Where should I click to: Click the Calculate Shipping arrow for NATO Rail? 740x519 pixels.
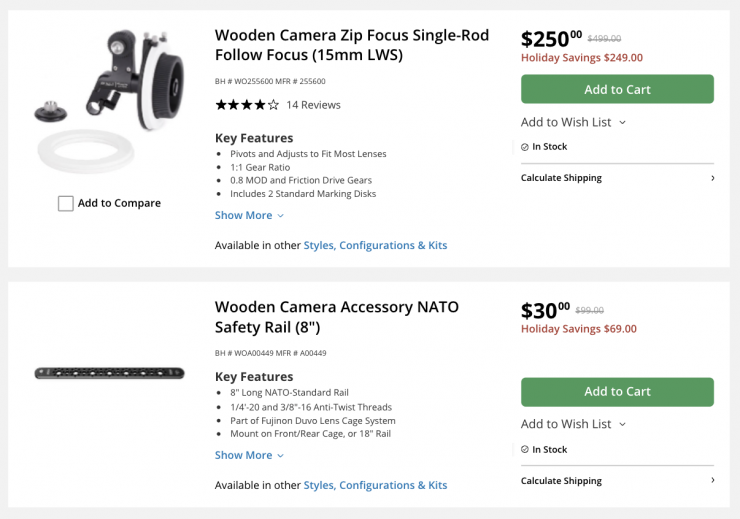coord(712,481)
